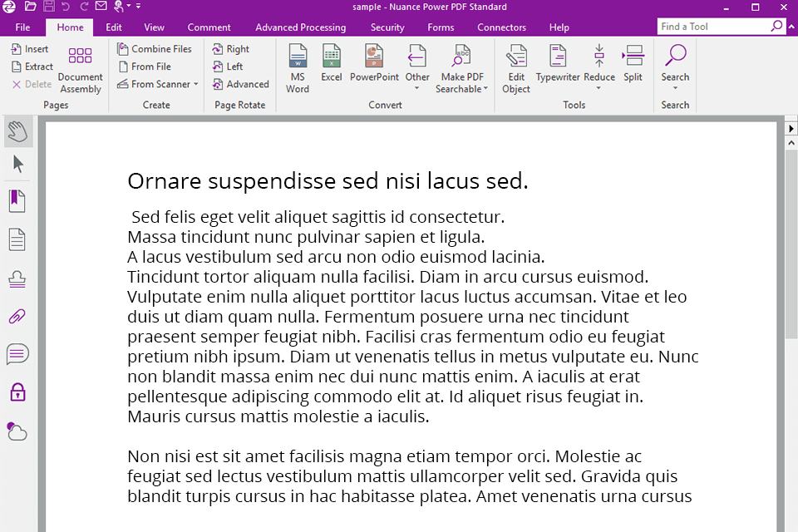798x532 pixels.
Task: Rotate page Left
Action: (228, 66)
